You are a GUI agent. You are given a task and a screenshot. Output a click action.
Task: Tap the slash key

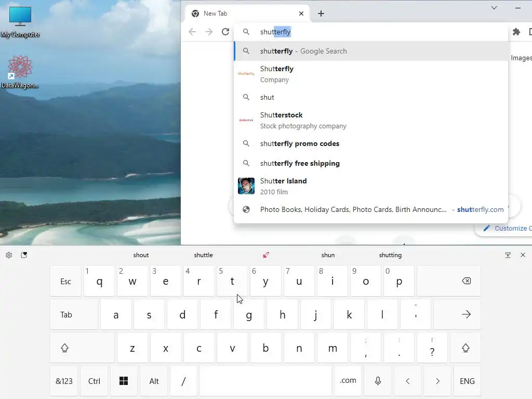pos(183,381)
